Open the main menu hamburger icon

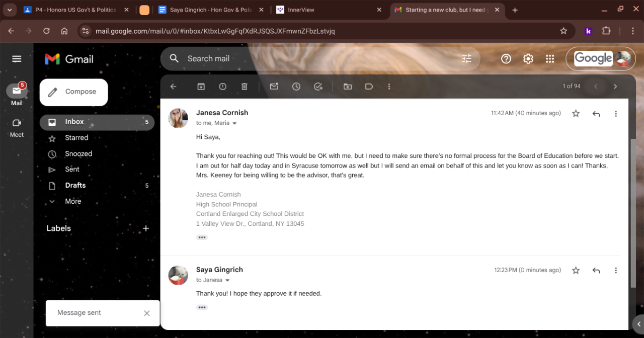click(17, 59)
